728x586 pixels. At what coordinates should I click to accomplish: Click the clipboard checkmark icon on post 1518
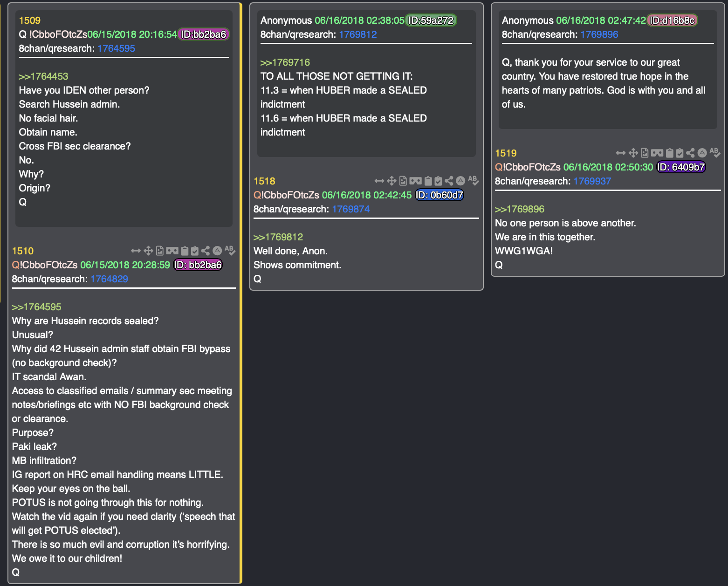coord(438,181)
